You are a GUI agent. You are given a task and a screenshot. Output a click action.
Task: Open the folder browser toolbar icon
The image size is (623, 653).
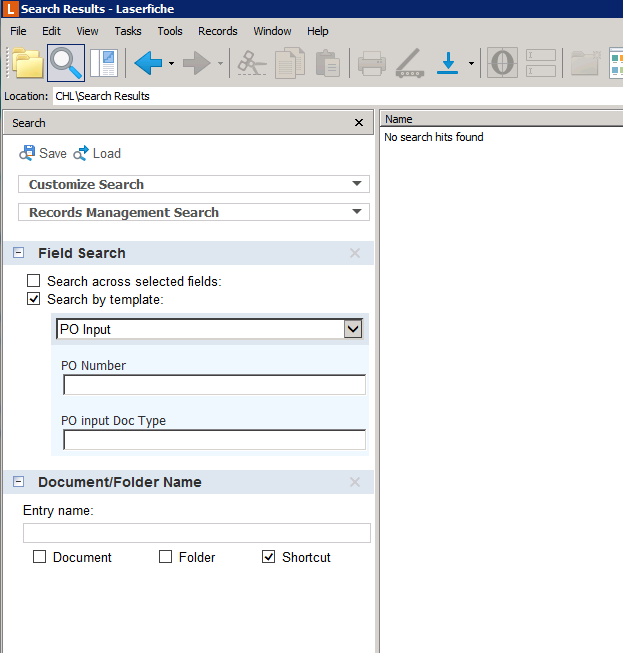[x=27, y=63]
